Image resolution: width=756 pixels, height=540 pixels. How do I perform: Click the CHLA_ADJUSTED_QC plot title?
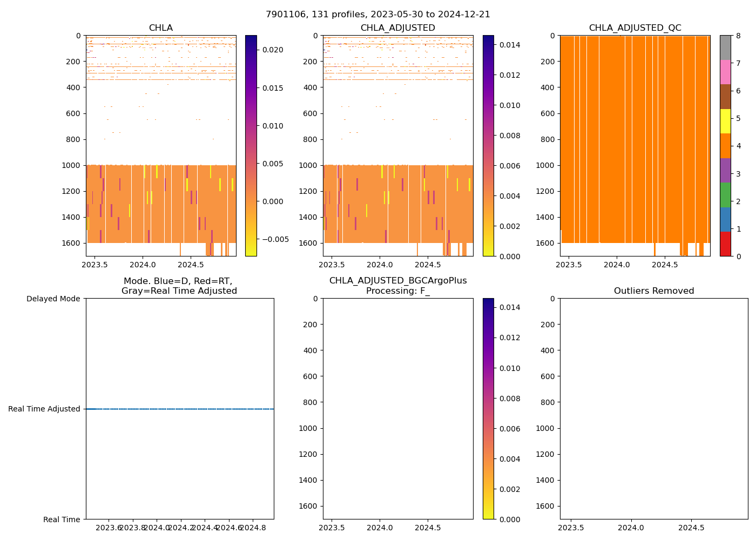click(635, 28)
